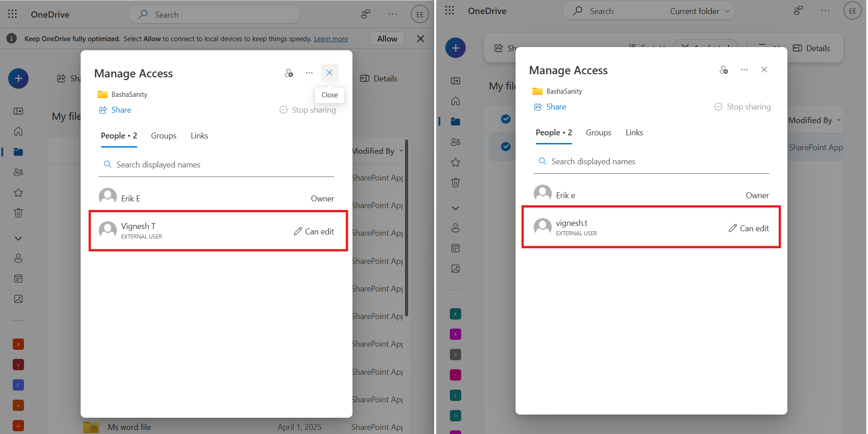Open the Favorites star icon
Image resolution: width=868 pixels, height=434 pixels.
(18, 192)
